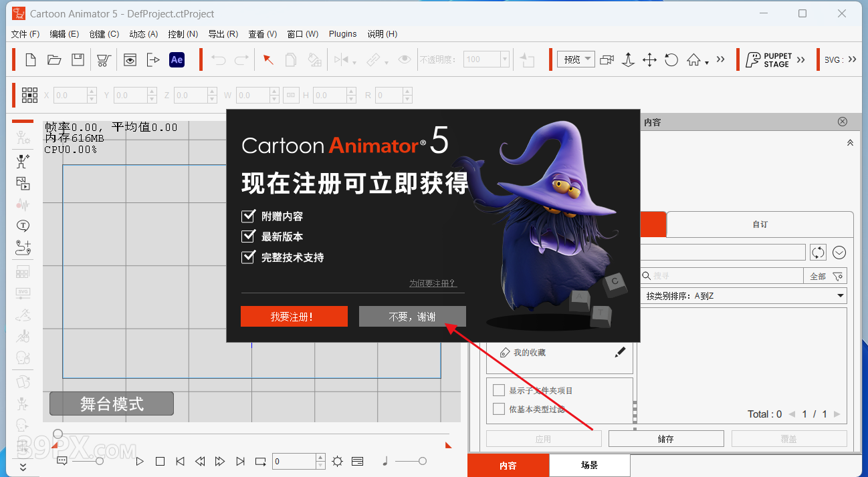Viewport: 868px width, 477px height.
Task: Click the timeline scrubber handle
Action: pos(58,434)
